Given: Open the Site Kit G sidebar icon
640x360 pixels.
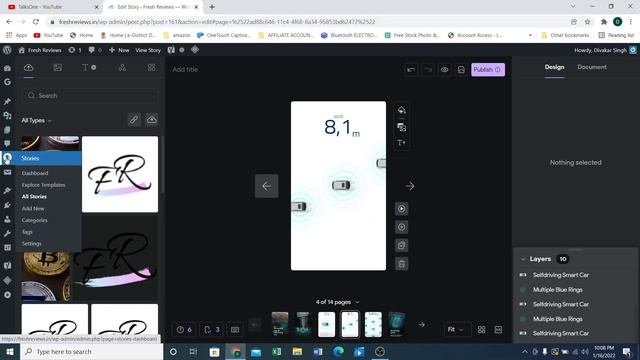Looking at the screenshot, I should click(7, 82).
